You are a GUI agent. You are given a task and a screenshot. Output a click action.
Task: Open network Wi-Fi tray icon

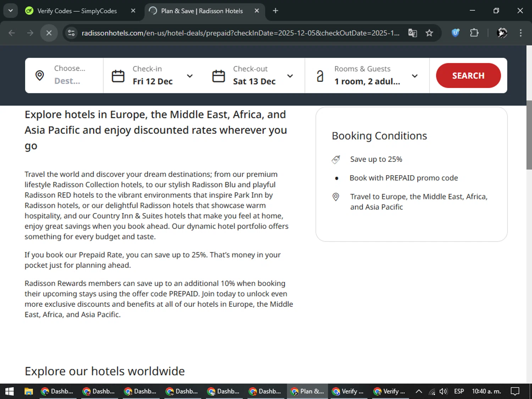point(432,392)
